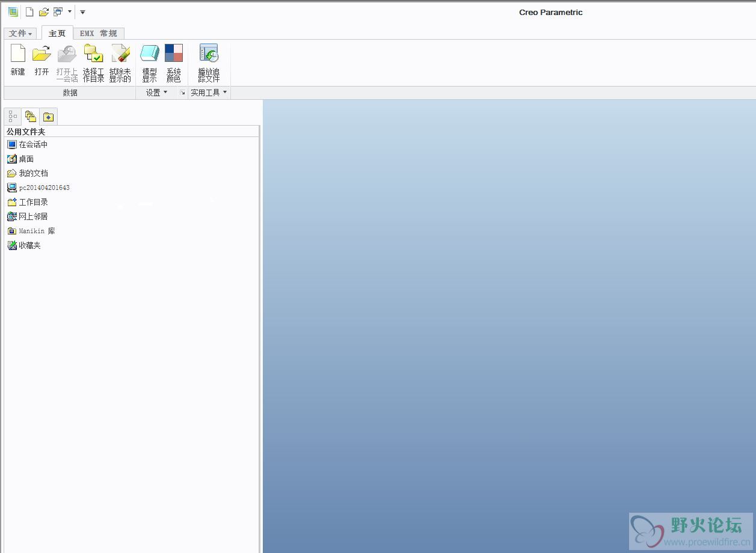The width and height of the screenshot is (756, 553).
Task: Open the 系统颜色 settings button
Action: (x=174, y=63)
